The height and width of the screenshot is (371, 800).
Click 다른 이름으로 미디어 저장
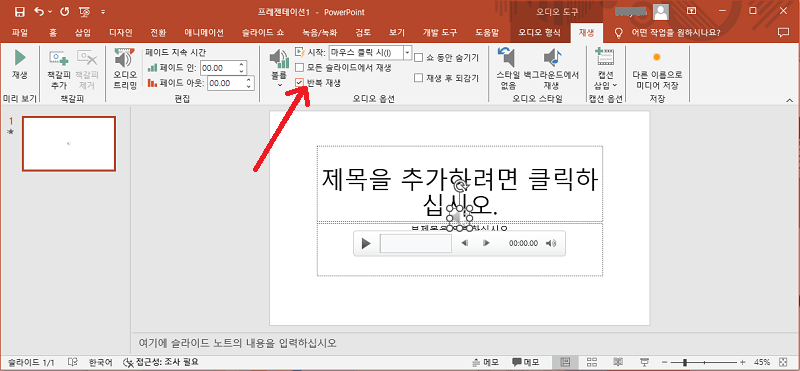pyautogui.click(x=657, y=69)
